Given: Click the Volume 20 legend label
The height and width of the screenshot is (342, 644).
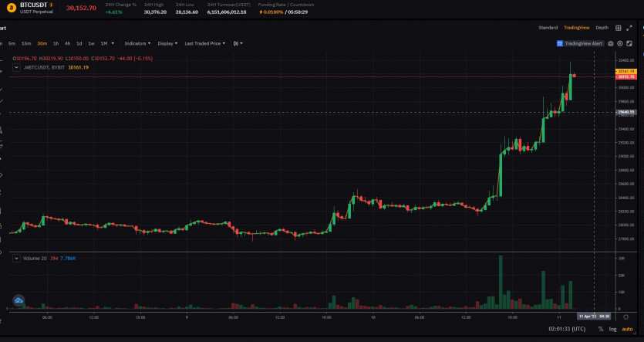Looking at the screenshot, I should pos(35,259).
